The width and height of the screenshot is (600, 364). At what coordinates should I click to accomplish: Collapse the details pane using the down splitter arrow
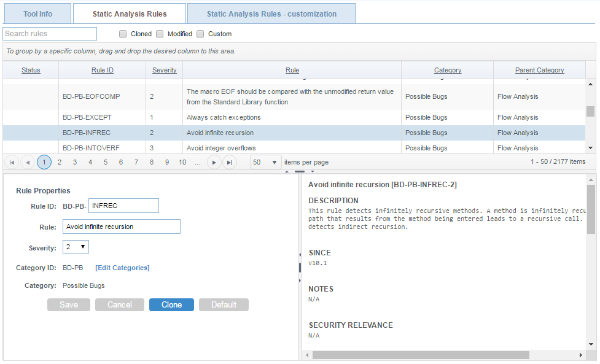tap(313, 172)
